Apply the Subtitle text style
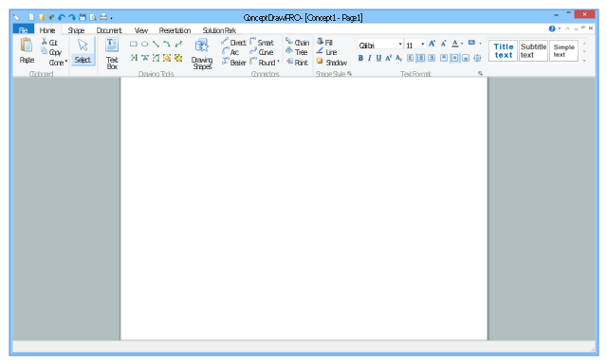 533,50
